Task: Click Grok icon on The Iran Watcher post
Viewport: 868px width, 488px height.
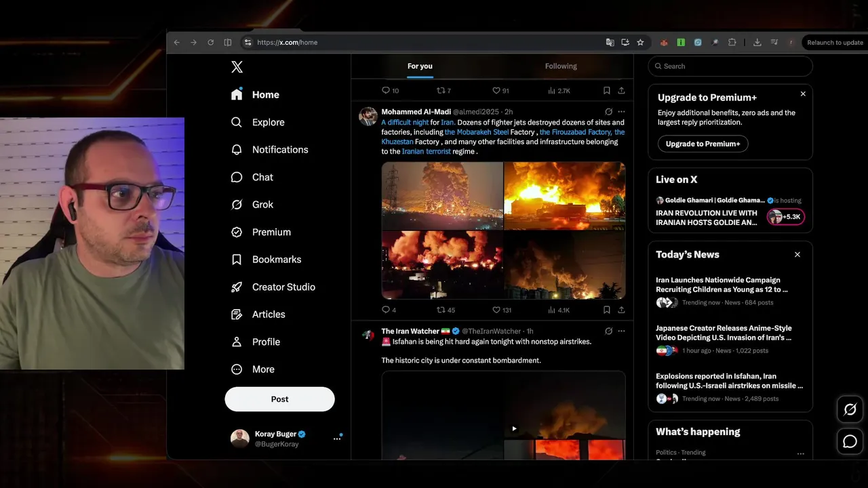Action: (608, 331)
